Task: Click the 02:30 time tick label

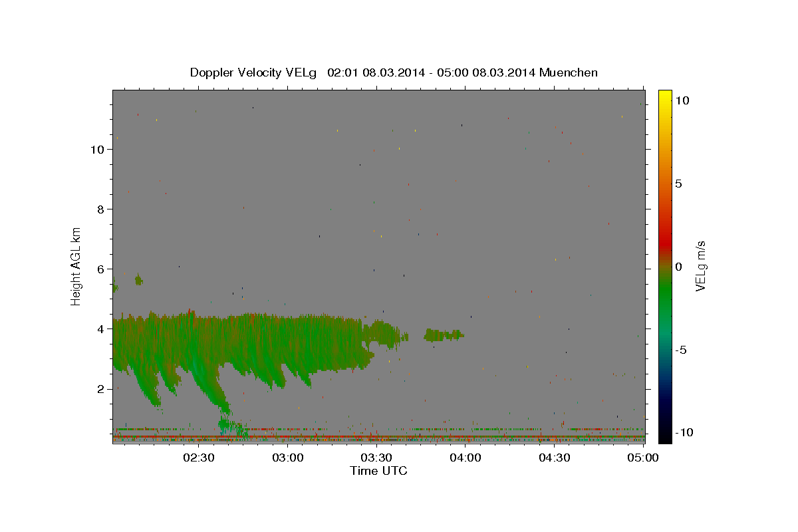Action: [198, 458]
